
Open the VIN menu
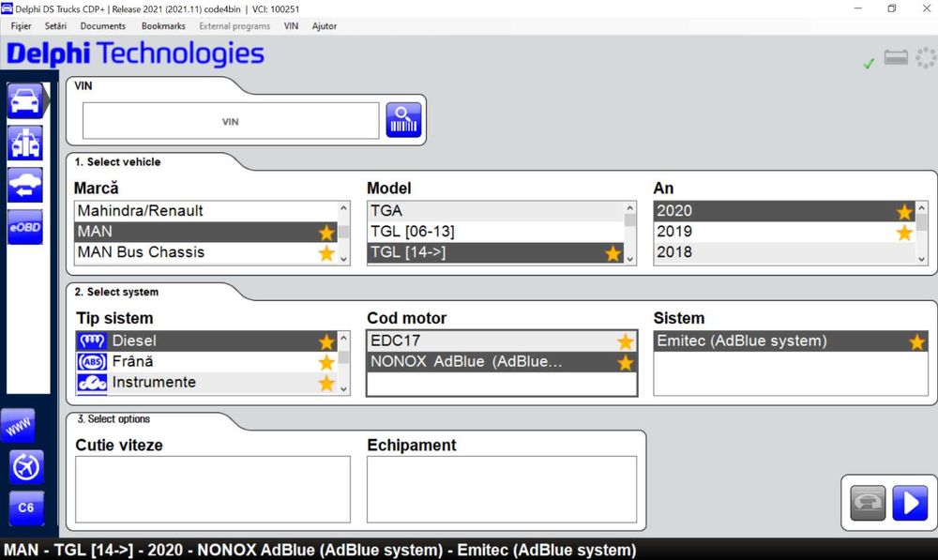291,25
